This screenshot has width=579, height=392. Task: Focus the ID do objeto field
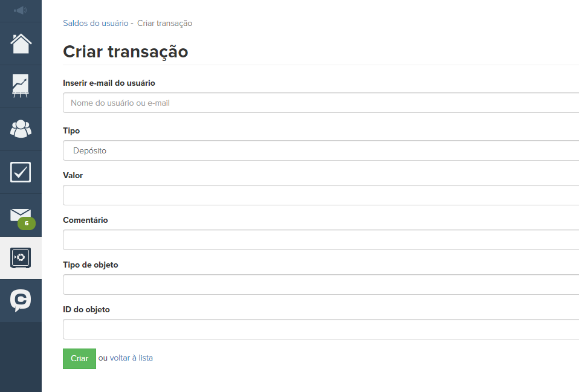[321, 329]
